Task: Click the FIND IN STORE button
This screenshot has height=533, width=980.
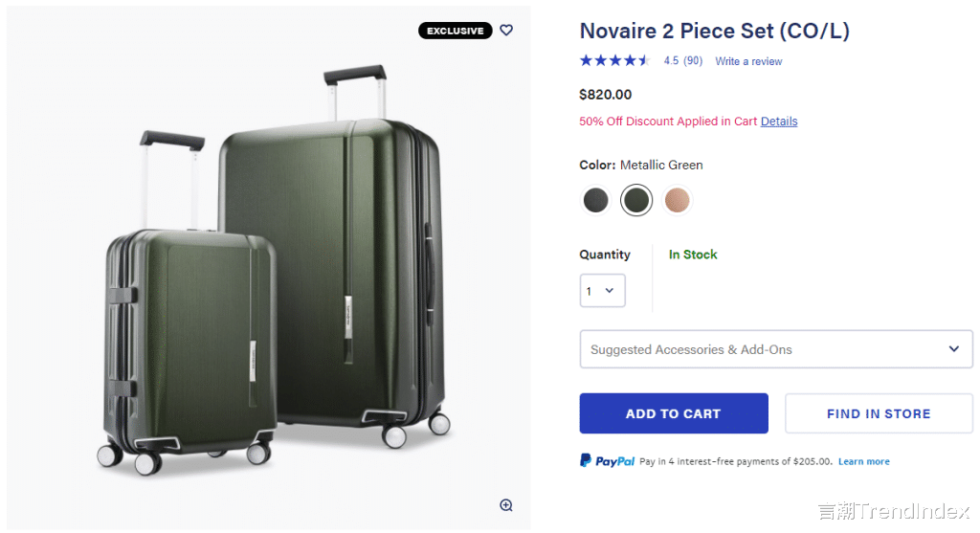Action: click(x=879, y=413)
